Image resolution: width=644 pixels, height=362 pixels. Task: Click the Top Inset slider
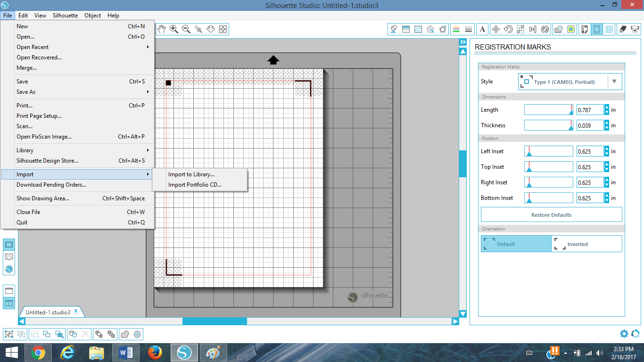tap(549, 167)
